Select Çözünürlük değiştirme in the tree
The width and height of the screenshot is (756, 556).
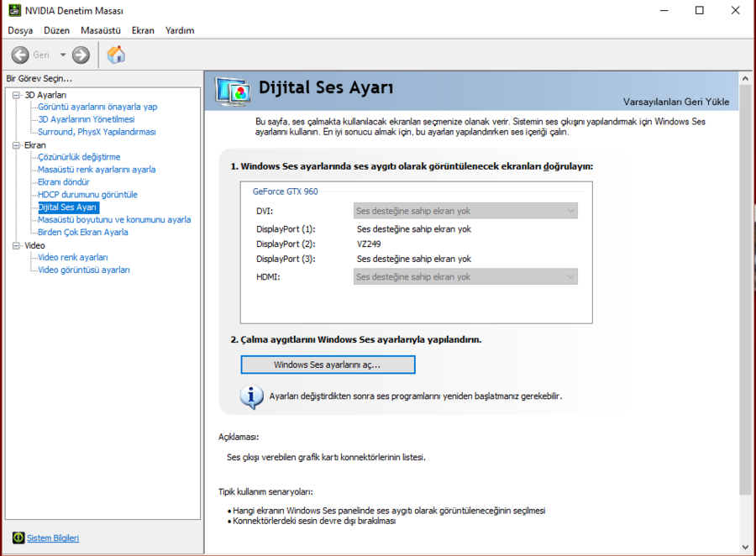[x=79, y=157]
